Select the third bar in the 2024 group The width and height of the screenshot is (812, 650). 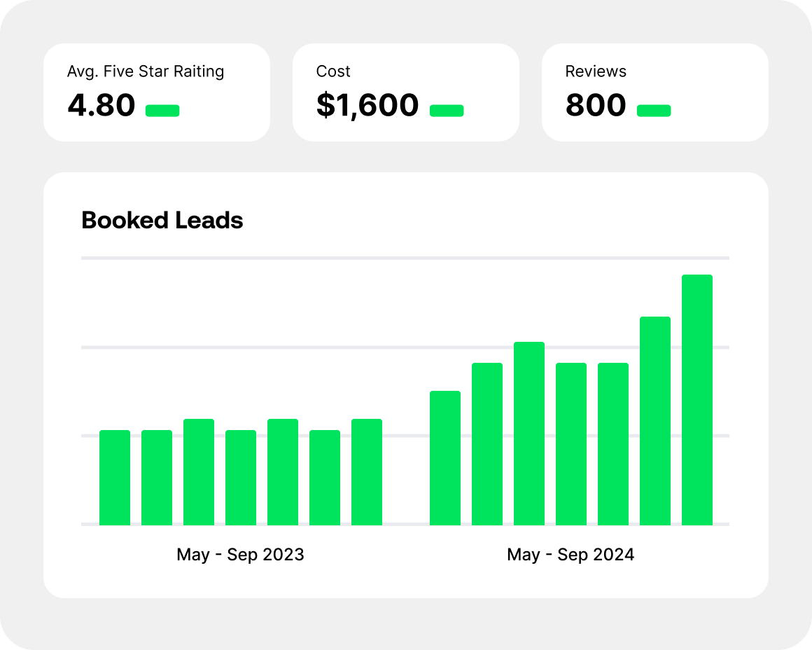529,434
